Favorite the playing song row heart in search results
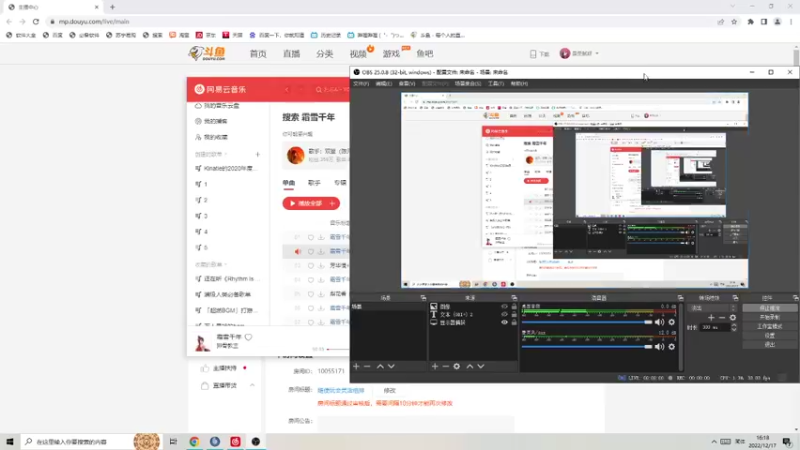The image size is (800, 450). tap(310, 252)
